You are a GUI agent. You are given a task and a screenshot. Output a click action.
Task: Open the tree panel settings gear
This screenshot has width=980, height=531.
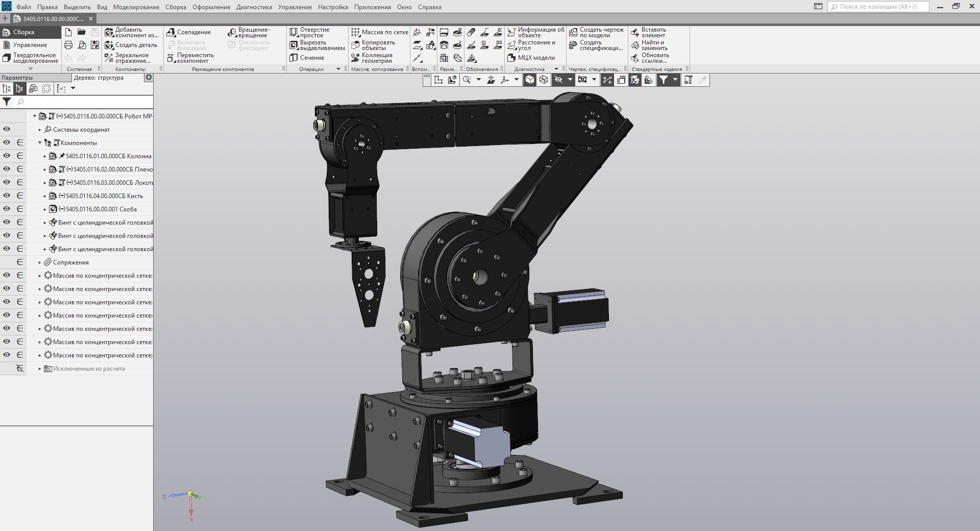149,78
